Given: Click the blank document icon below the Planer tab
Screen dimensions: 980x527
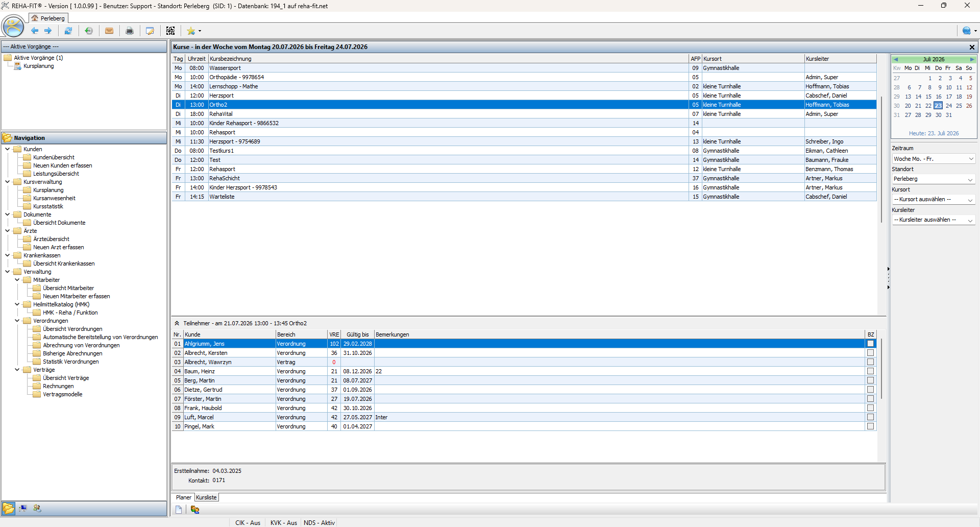Looking at the screenshot, I should 179,510.
